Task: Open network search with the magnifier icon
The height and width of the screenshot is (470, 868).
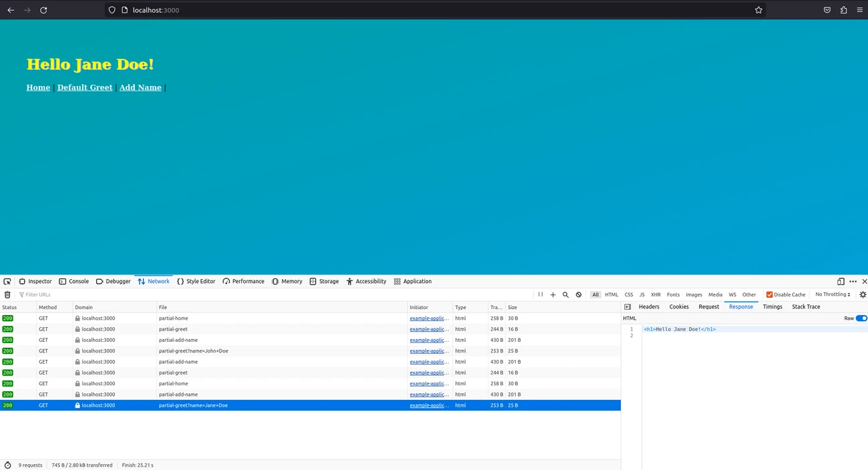Action: [x=566, y=294]
